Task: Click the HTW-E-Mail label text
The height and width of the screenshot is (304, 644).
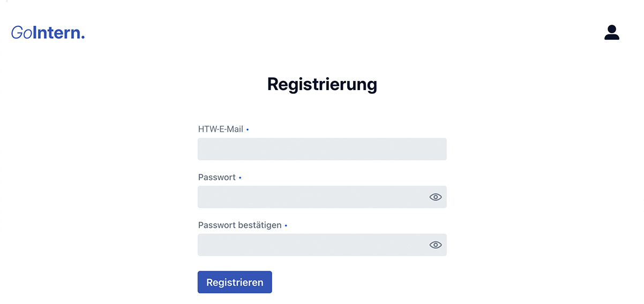Action: [x=221, y=129]
